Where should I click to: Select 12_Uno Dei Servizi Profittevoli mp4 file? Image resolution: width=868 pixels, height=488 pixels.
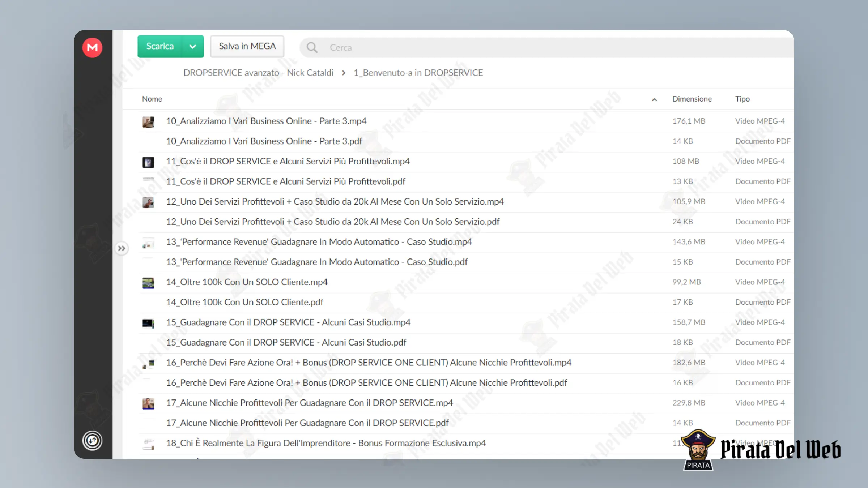(x=335, y=202)
